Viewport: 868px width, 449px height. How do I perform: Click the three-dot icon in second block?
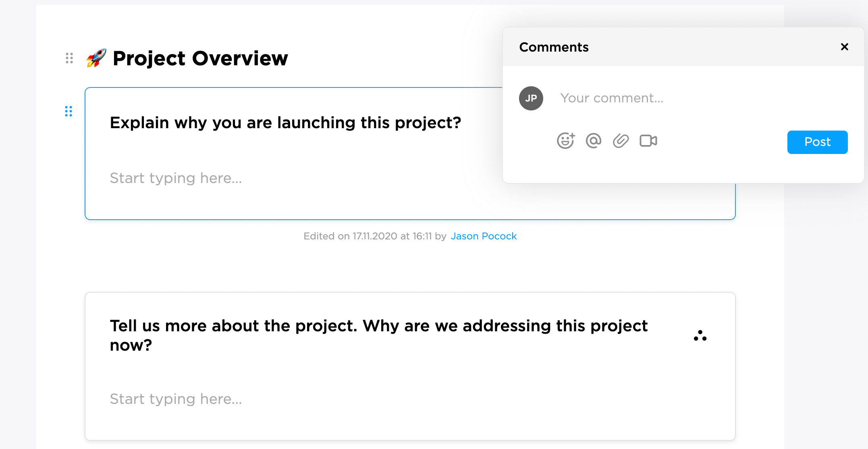click(x=700, y=336)
